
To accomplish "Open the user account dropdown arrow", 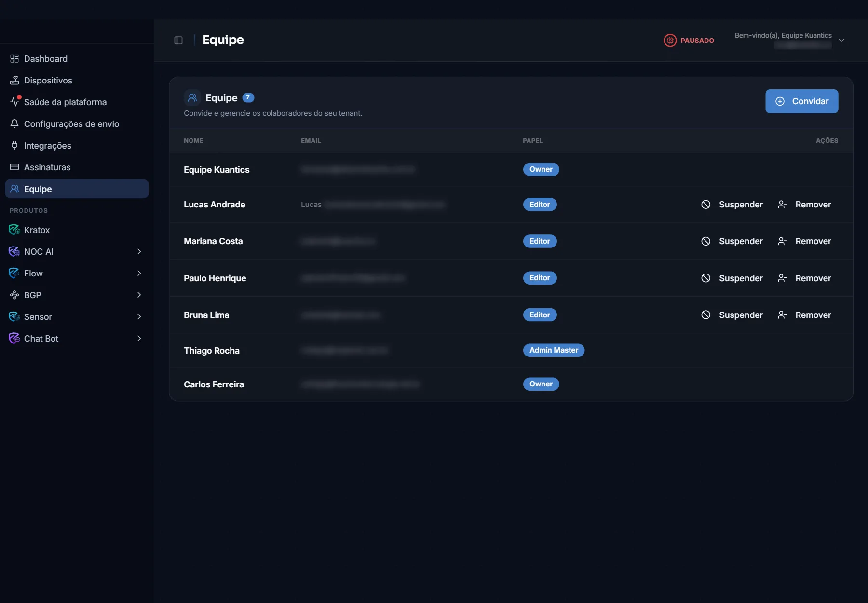I will [841, 41].
